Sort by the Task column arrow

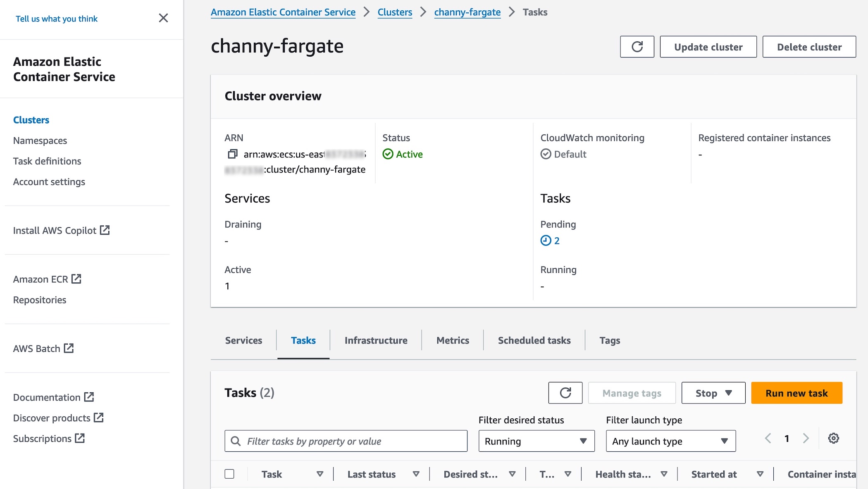(320, 474)
